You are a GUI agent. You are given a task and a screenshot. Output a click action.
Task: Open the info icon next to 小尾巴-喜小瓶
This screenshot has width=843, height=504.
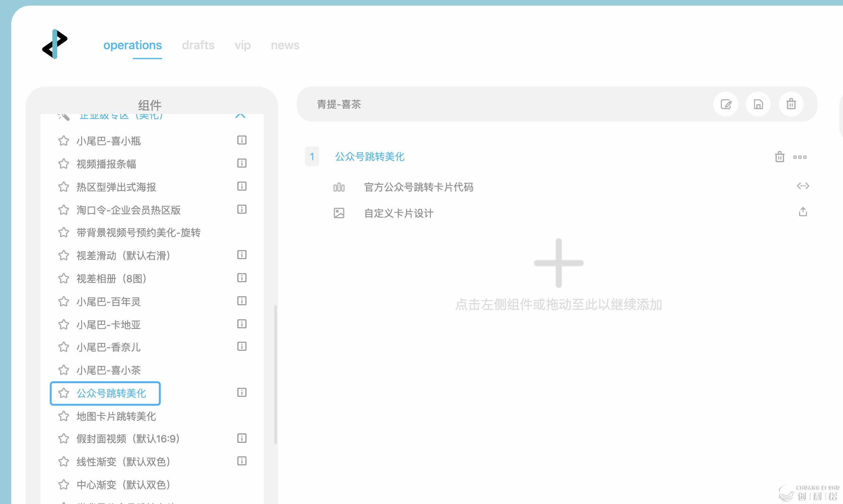tap(242, 140)
